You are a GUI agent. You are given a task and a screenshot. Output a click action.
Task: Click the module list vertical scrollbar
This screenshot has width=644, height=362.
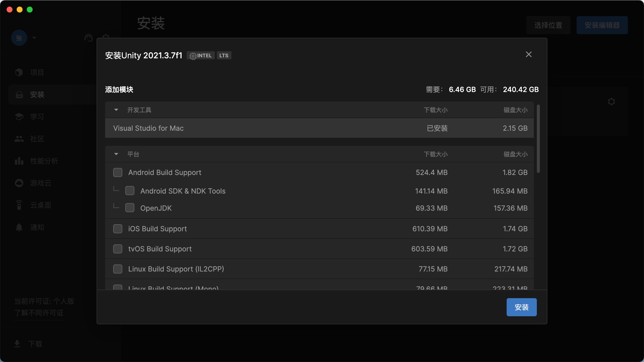pos(538,139)
